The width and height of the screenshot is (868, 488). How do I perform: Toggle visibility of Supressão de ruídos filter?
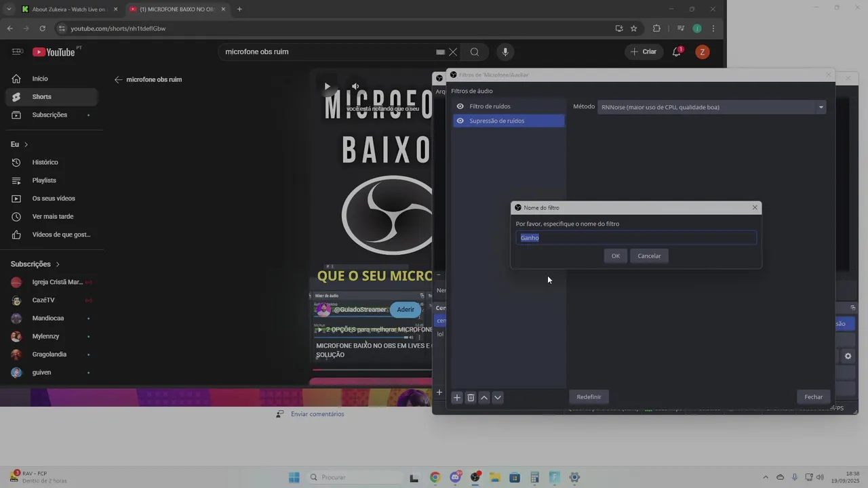click(460, 121)
